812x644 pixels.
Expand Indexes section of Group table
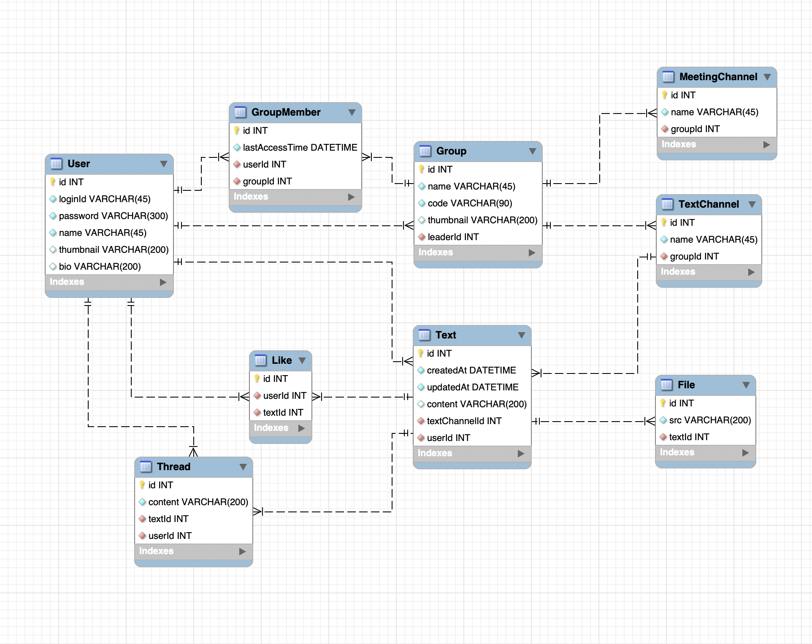click(x=532, y=252)
